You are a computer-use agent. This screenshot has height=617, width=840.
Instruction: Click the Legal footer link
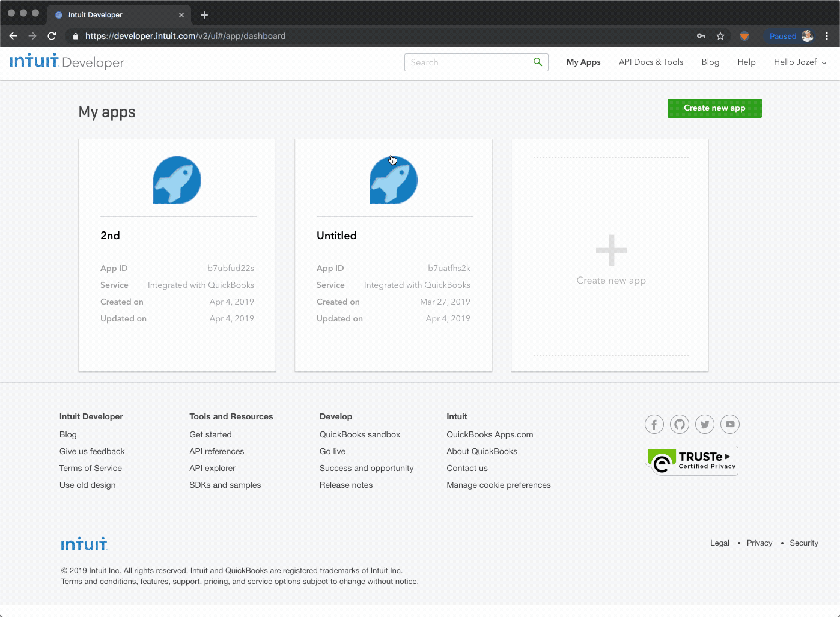tap(720, 543)
